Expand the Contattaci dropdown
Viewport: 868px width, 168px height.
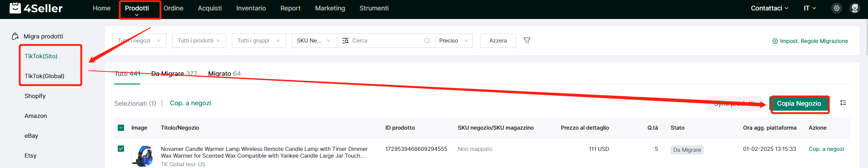(769, 8)
